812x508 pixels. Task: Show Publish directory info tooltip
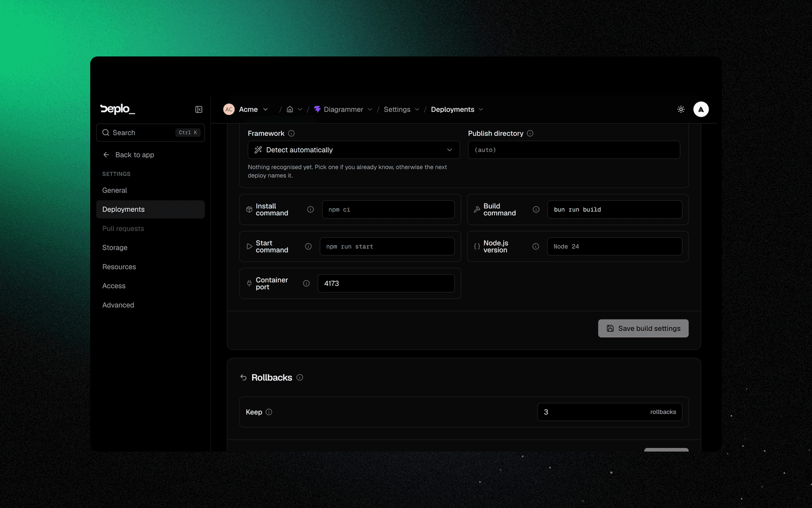530,133
